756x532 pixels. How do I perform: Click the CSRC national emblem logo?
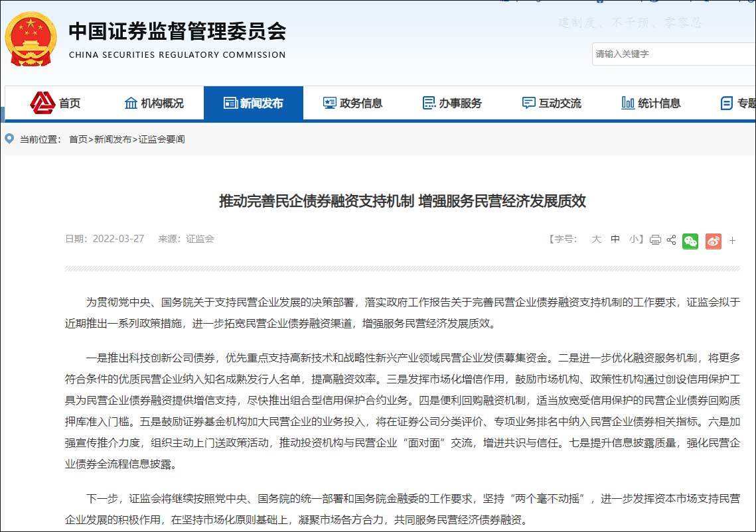tap(31, 40)
